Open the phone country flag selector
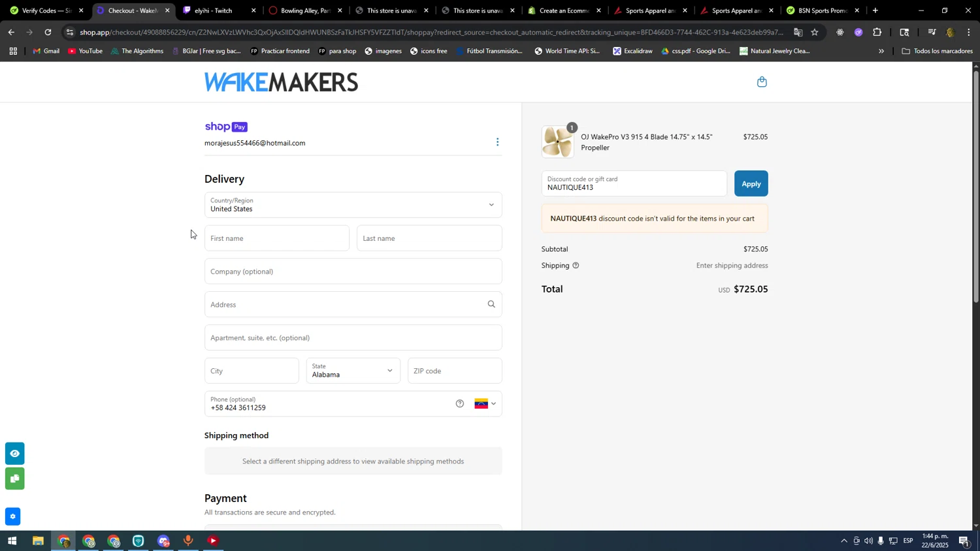The image size is (980, 551). click(485, 403)
